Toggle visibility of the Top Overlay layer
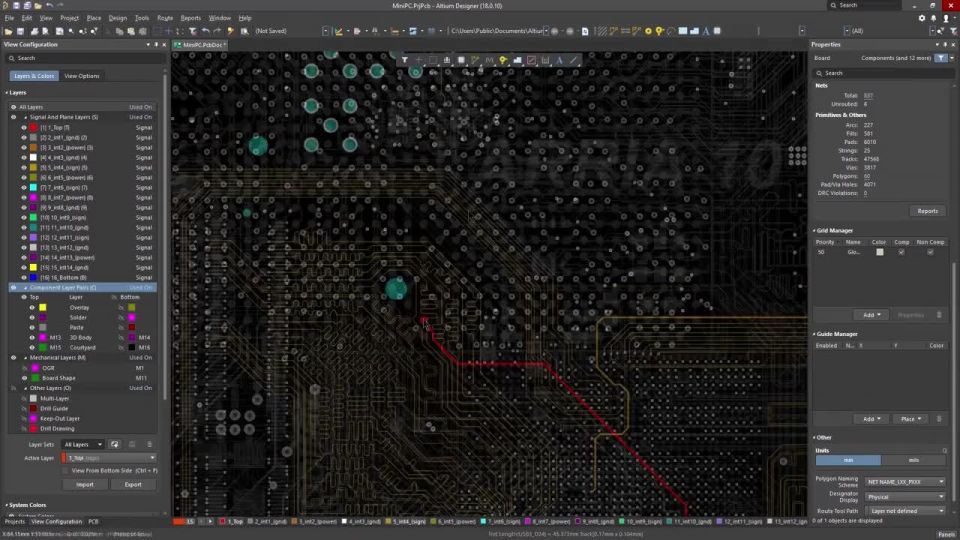 (x=32, y=308)
